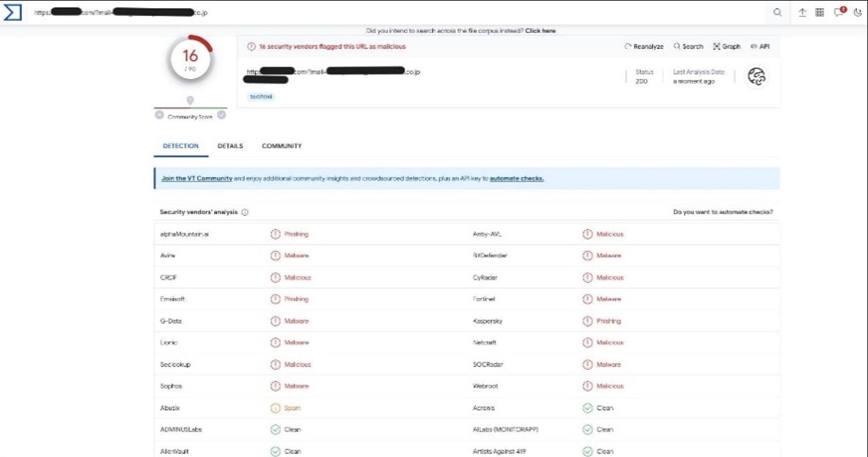868x457 pixels.
Task: Click the Sophos malware alert icon
Action: click(x=275, y=386)
